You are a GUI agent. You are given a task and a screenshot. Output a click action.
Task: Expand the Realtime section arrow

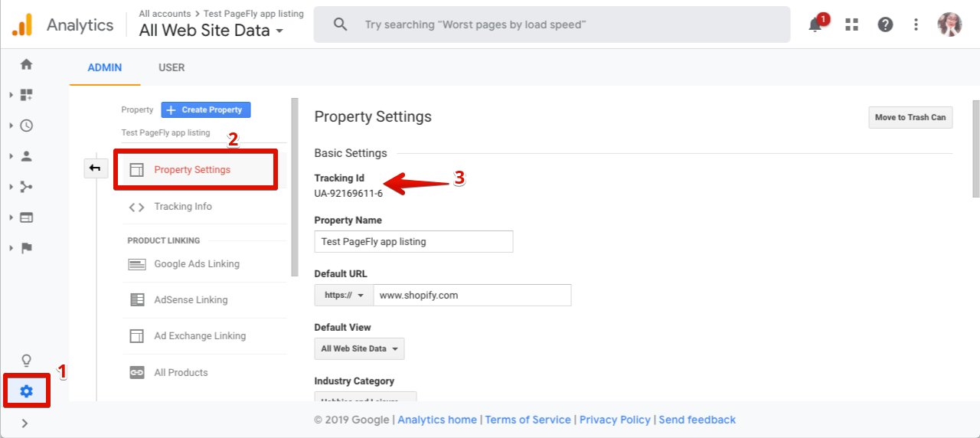click(x=11, y=126)
